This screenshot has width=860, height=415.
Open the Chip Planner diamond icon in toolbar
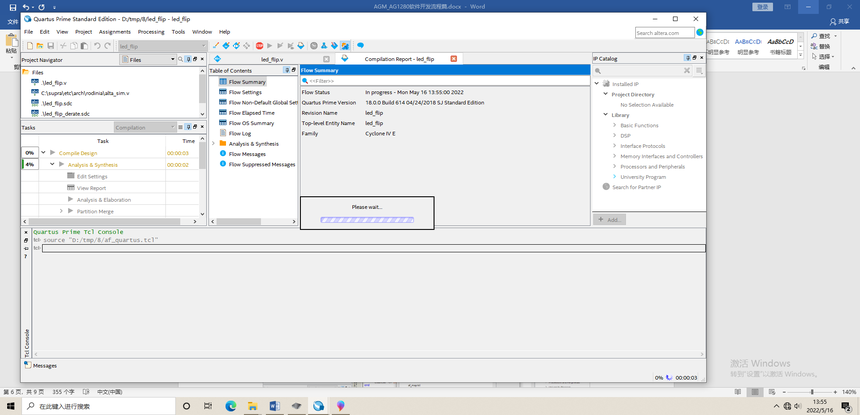coord(246,46)
